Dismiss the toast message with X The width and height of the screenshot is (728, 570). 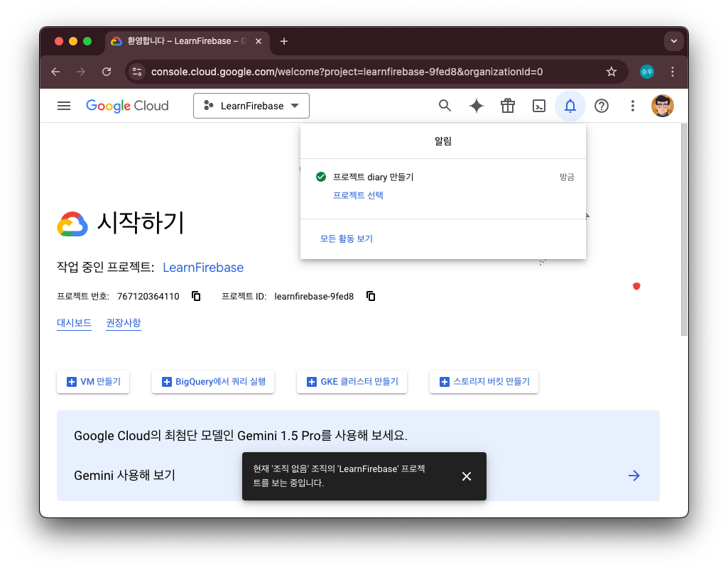(467, 476)
